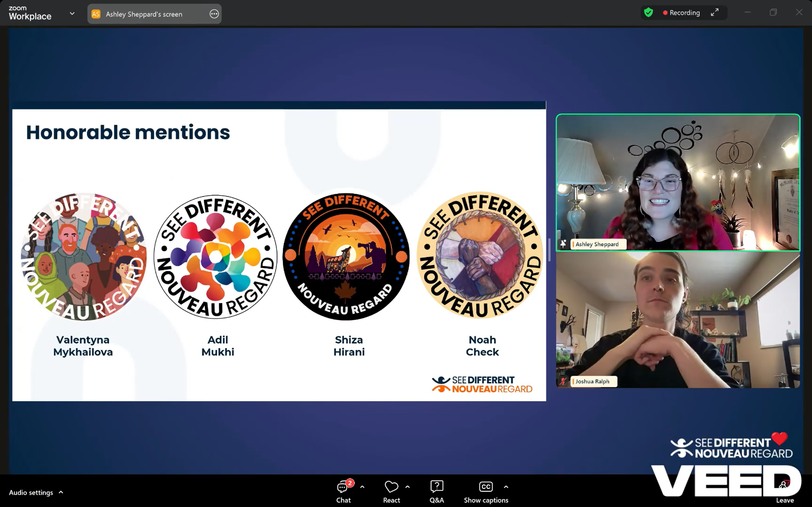Click Joshua Ralph's muted microphone icon
This screenshot has width=812, height=507.
tap(563, 381)
